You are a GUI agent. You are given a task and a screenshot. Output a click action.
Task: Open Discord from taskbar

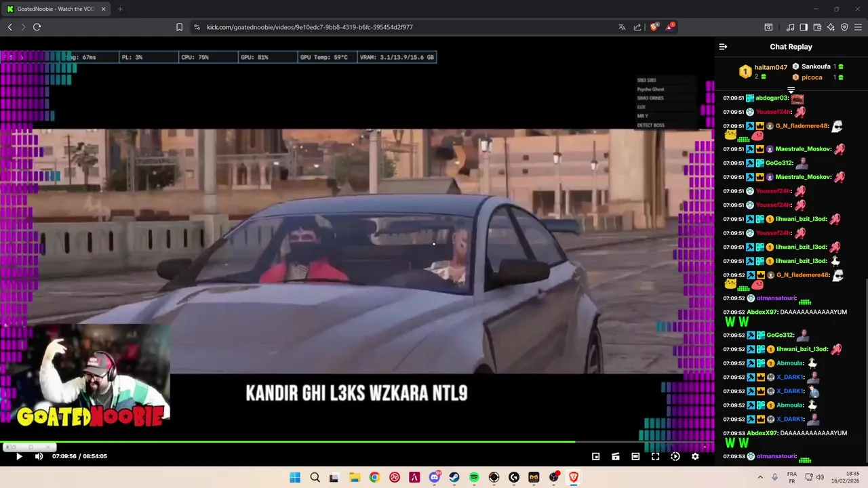434,477
